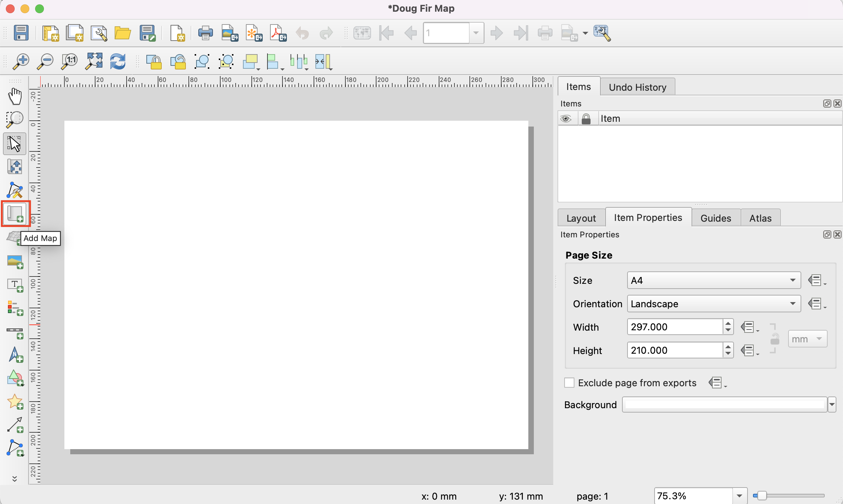
Task: Open the page Size A4 dropdown
Action: [713, 280]
